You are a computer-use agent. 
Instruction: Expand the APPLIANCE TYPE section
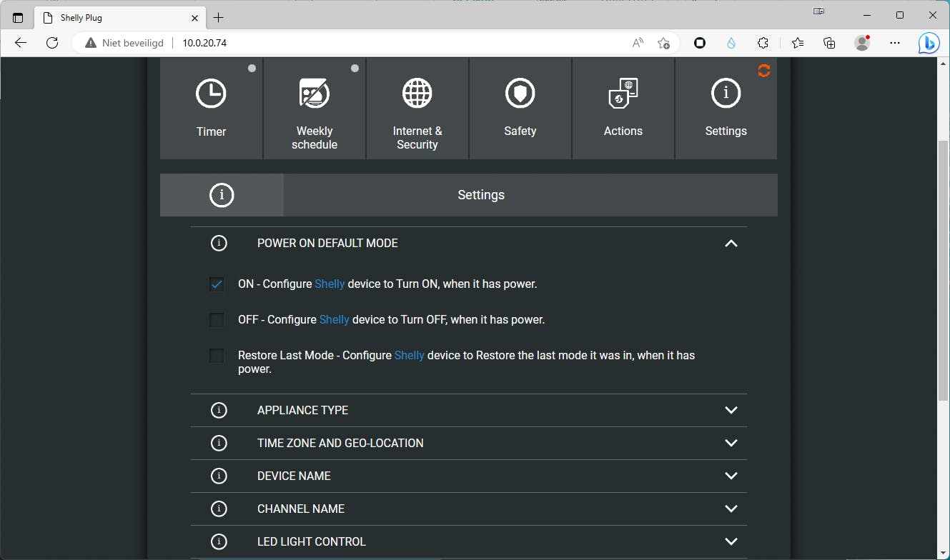tap(731, 410)
